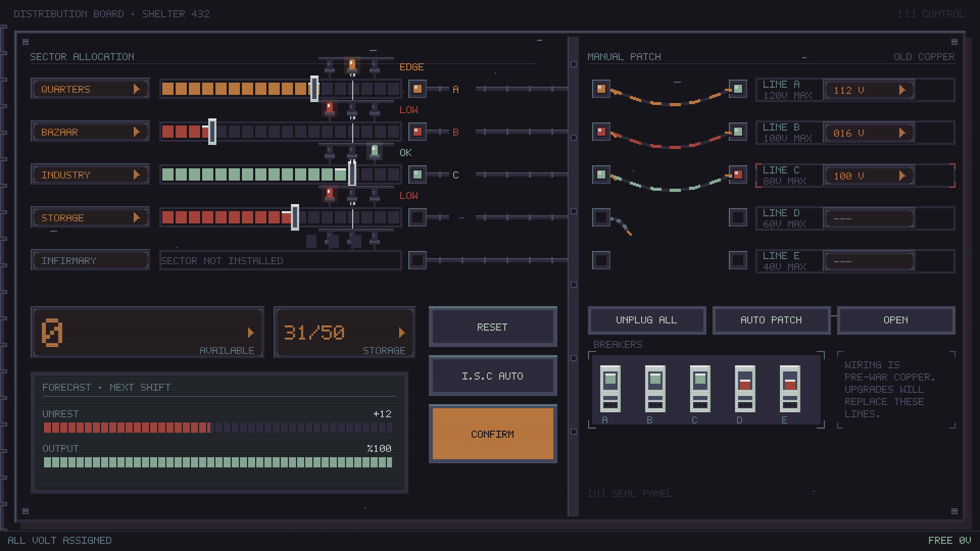Click the empty Storage row output socket
This screenshot has width=980, height=551.
[417, 218]
